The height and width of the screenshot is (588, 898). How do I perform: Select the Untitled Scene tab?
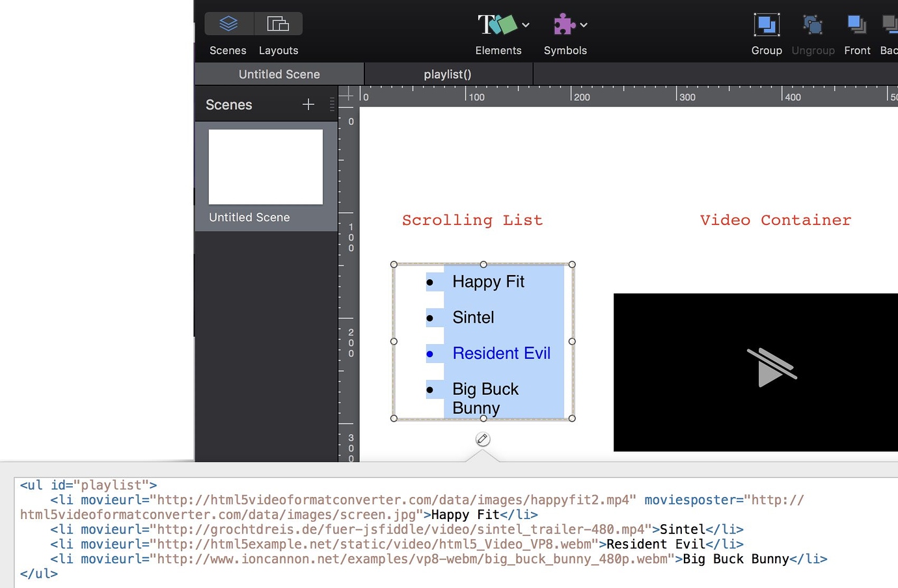(x=279, y=73)
